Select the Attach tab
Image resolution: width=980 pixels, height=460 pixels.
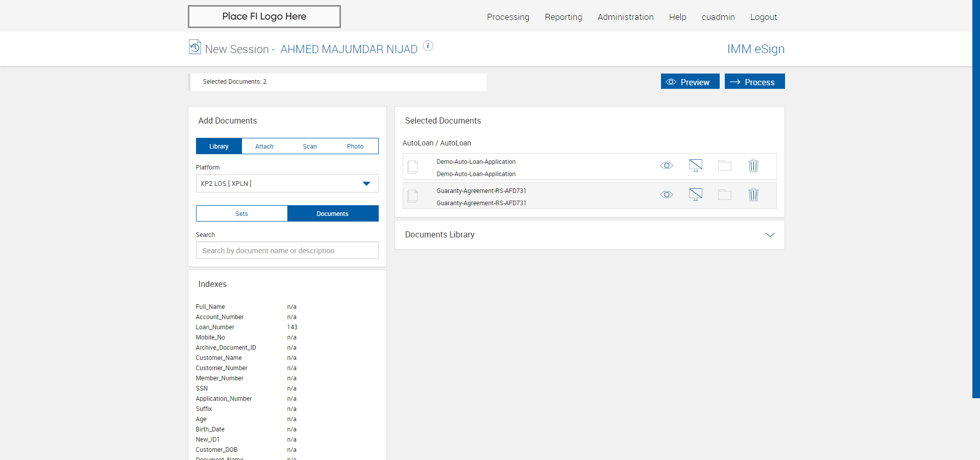click(x=264, y=147)
